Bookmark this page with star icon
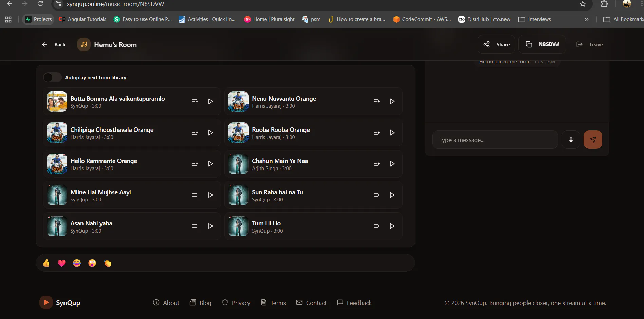 coord(583,4)
